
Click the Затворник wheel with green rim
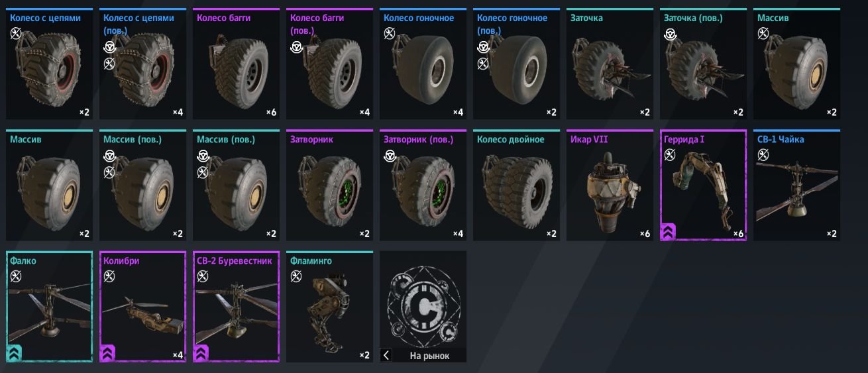(329, 186)
